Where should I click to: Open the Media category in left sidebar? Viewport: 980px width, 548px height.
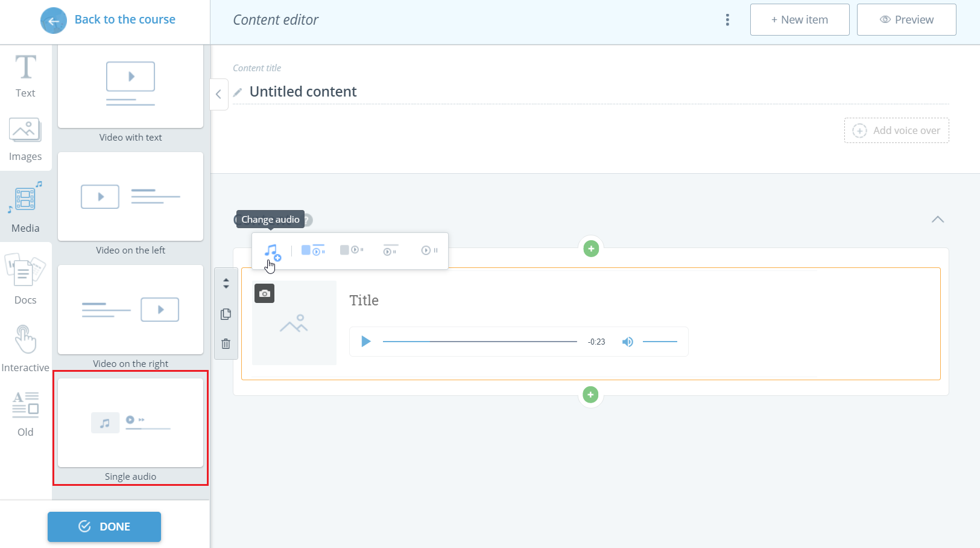point(25,205)
